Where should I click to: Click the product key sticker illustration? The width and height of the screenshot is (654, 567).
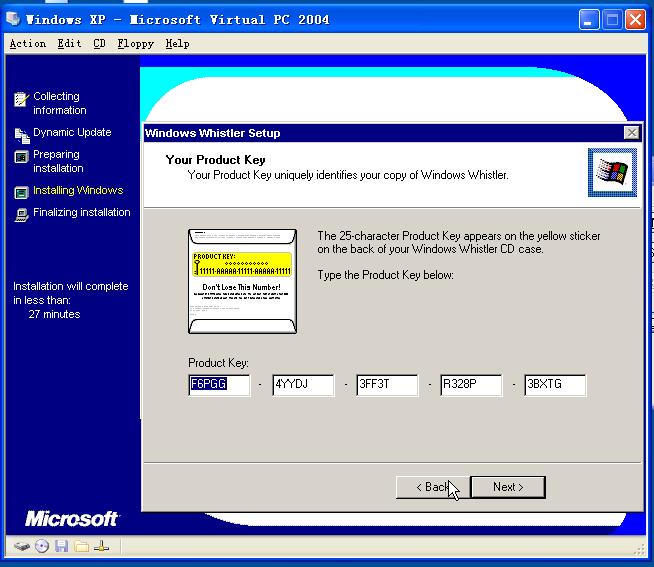point(242,281)
